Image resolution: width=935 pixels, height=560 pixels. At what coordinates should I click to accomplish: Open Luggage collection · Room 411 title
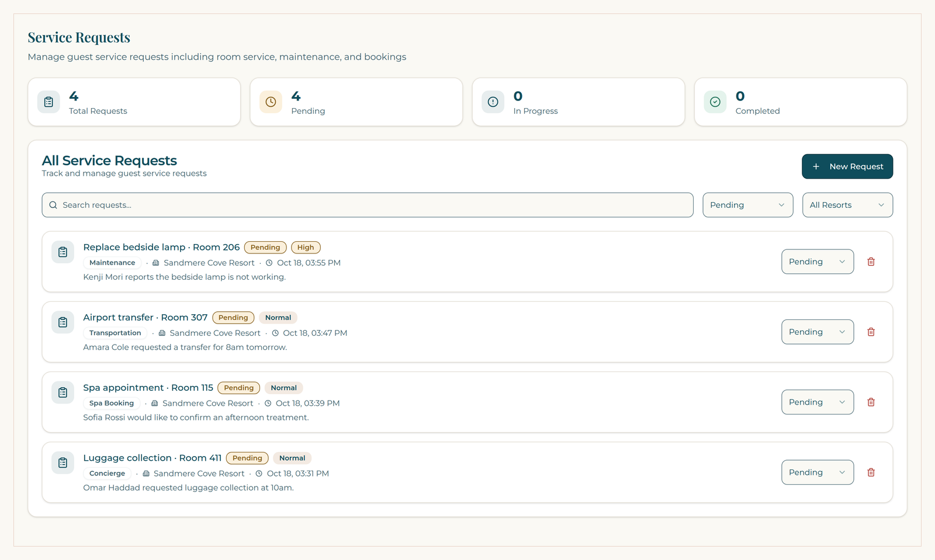153,458
